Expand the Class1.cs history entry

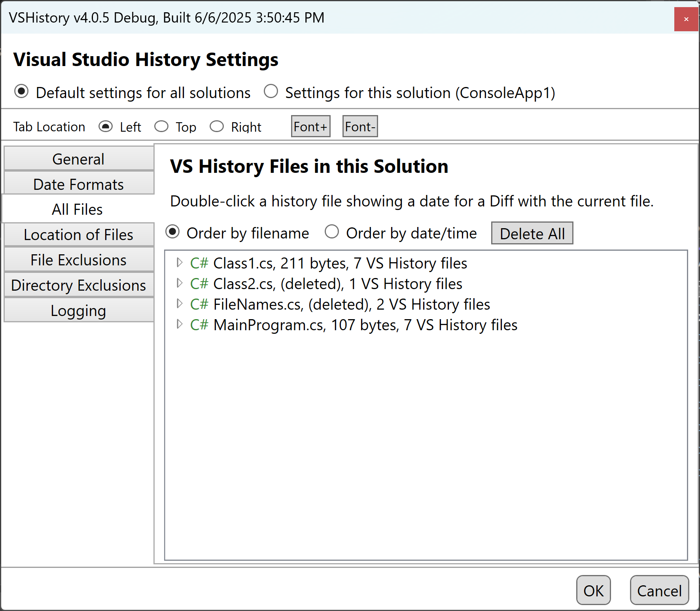[x=179, y=262]
